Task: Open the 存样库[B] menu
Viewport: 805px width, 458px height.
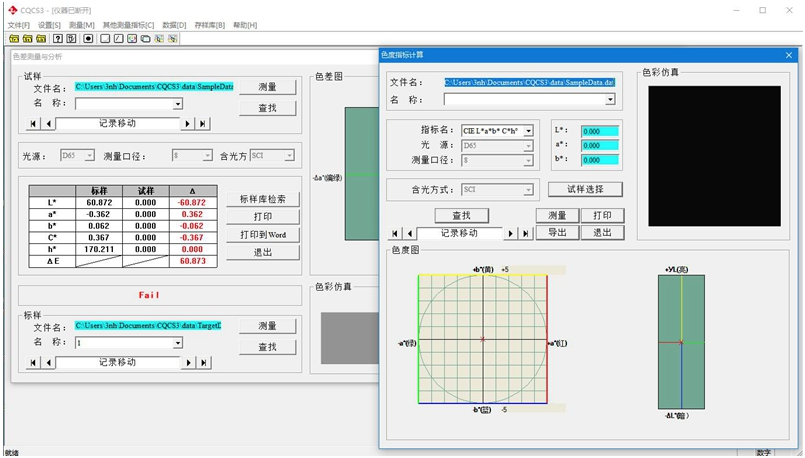Action: [209, 24]
